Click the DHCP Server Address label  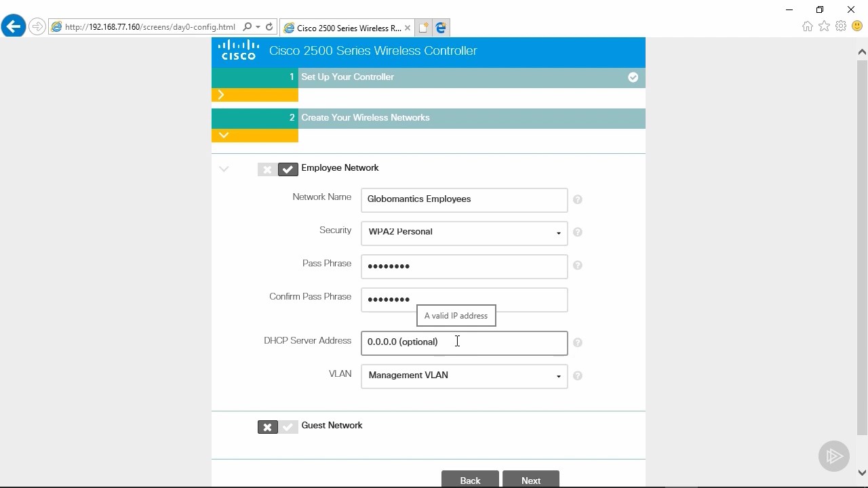click(308, 341)
